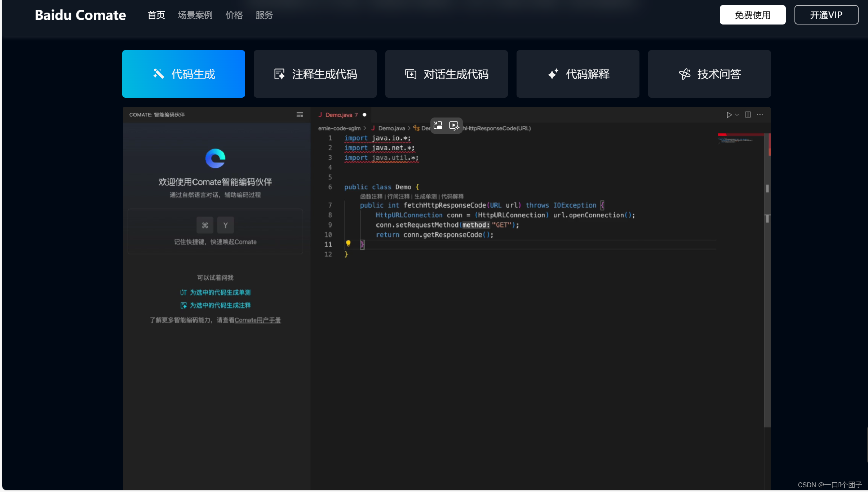Click the 代码解释 code lens
The height and width of the screenshot is (492, 868).
[x=452, y=196]
